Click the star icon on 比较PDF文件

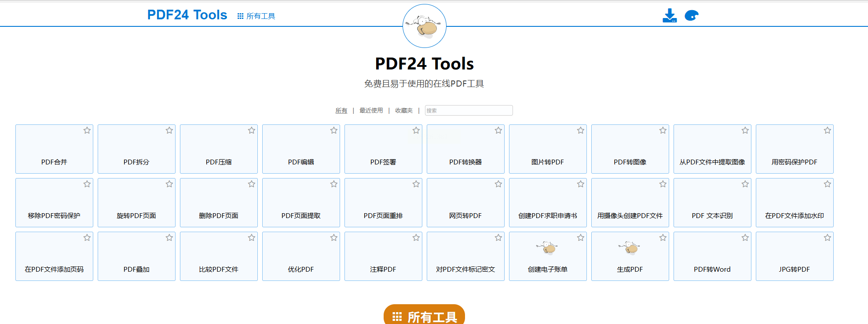click(x=252, y=238)
